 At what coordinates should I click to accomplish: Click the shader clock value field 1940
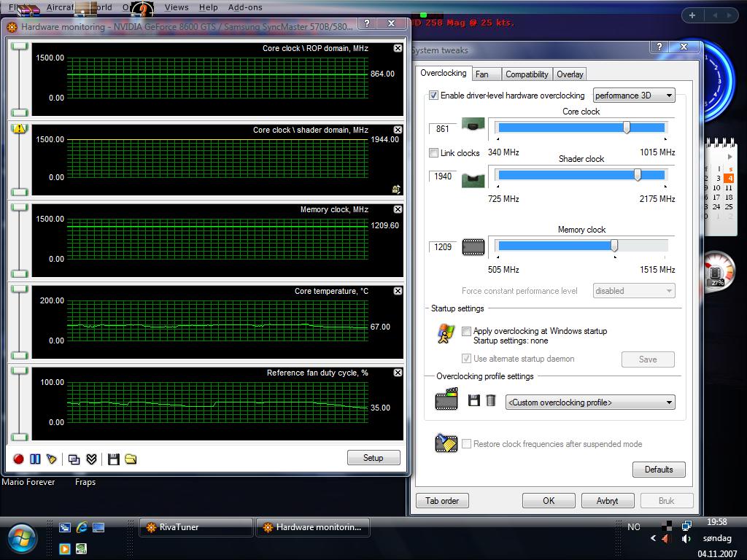click(443, 176)
